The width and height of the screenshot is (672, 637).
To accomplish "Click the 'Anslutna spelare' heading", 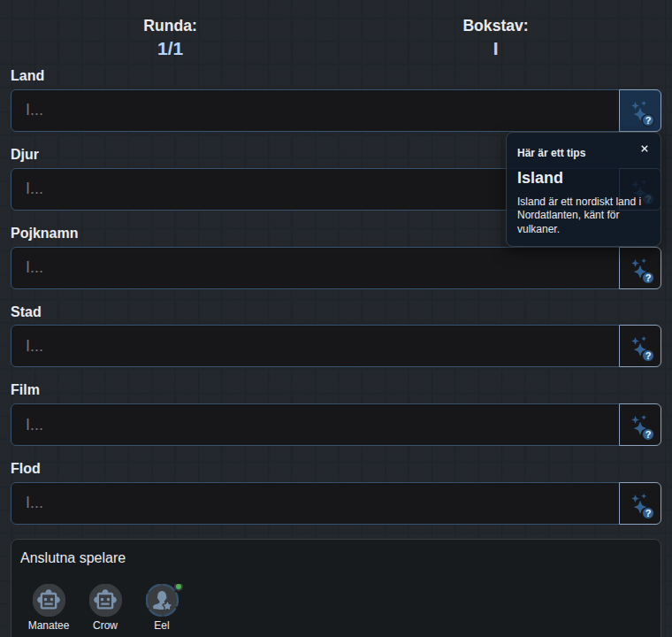I will pos(73,558).
